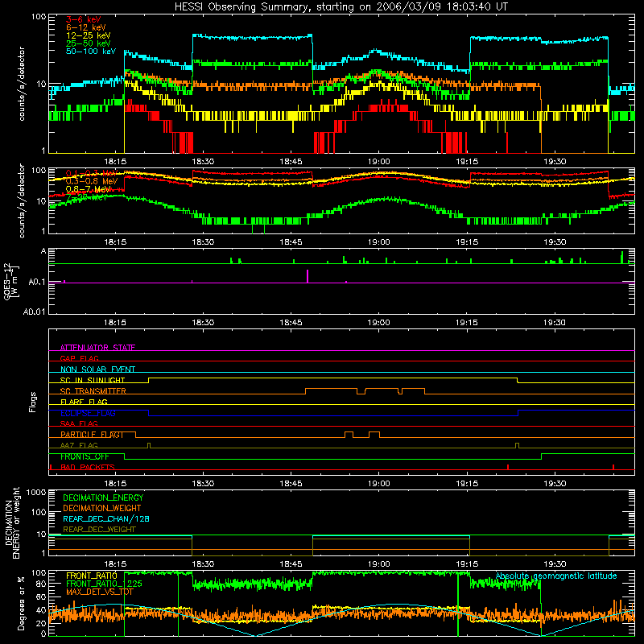
Task: Click the GOES-12 axis label
Action: point(10,281)
